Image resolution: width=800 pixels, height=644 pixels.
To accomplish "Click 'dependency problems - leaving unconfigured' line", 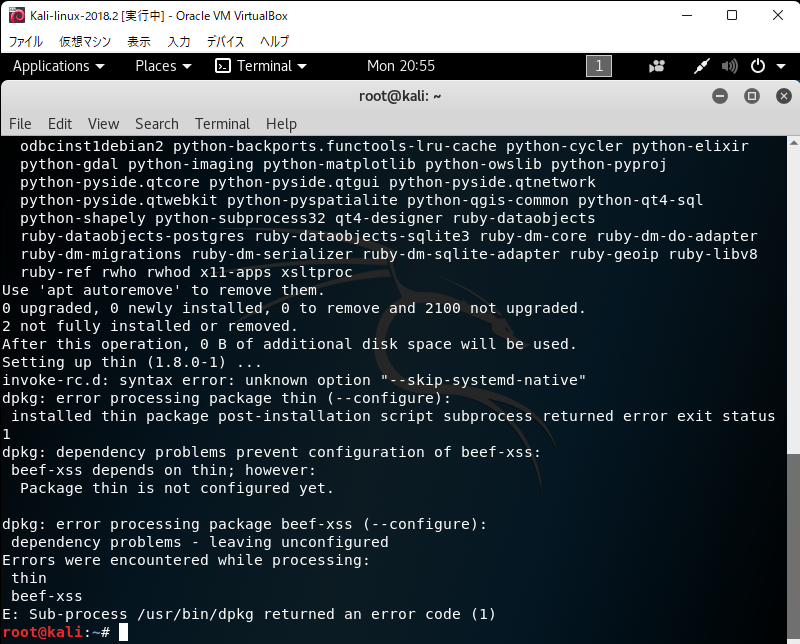I will [199, 542].
